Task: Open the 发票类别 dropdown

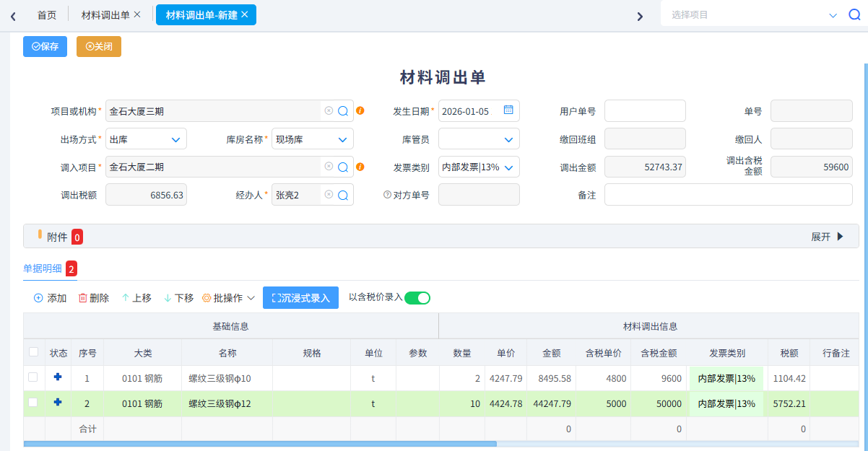Action: pos(478,167)
